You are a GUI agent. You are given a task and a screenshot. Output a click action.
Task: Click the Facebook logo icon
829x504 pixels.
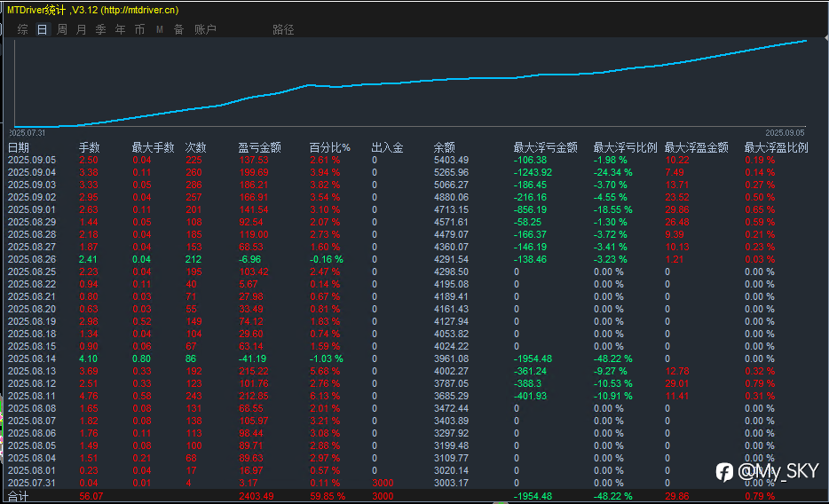pyautogui.click(x=724, y=471)
